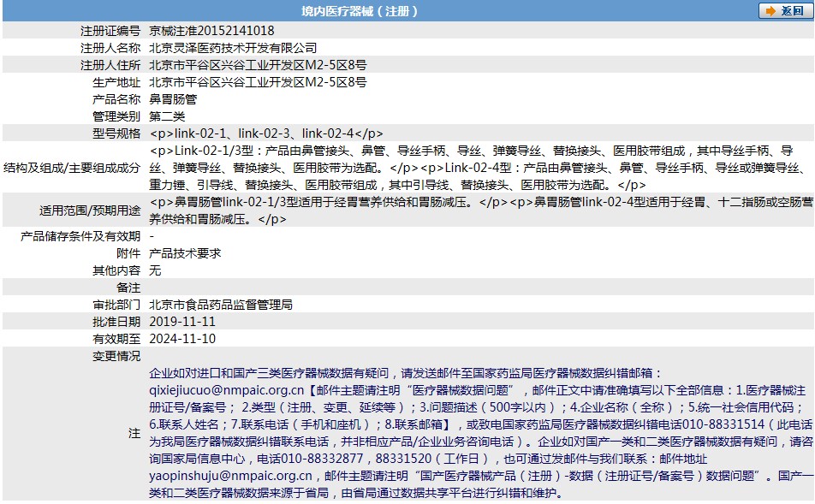The height and width of the screenshot is (504, 815).
Task: Click the 备注 label
Action: [128, 288]
